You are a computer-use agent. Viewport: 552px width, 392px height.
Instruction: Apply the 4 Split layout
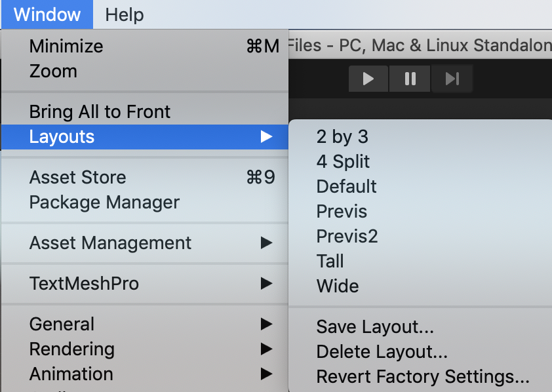343,162
